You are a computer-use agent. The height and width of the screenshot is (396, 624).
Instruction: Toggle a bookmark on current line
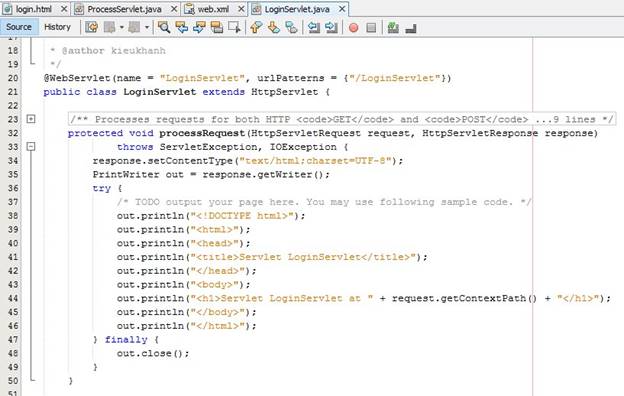pos(291,27)
